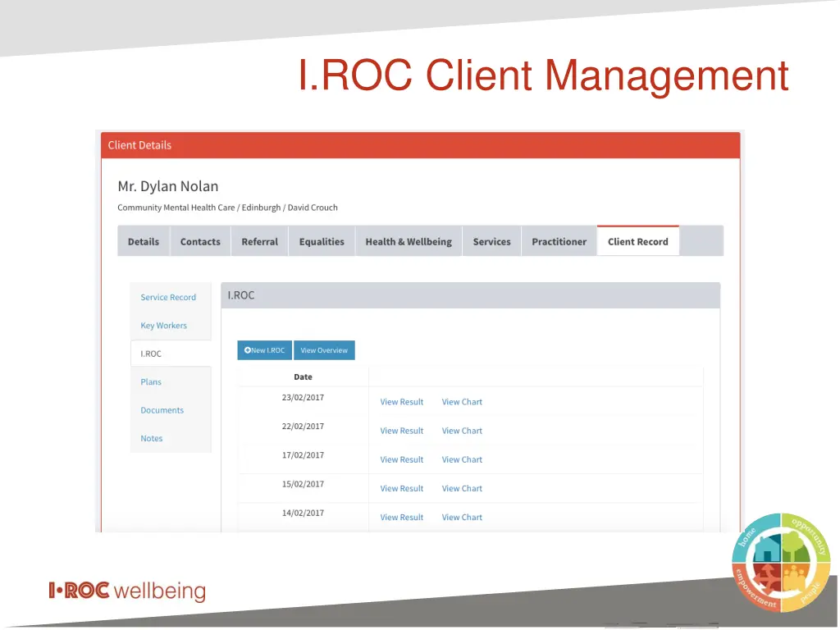The image size is (840, 630).
Task: Open the Services tab
Action: click(x=492, y=242)
